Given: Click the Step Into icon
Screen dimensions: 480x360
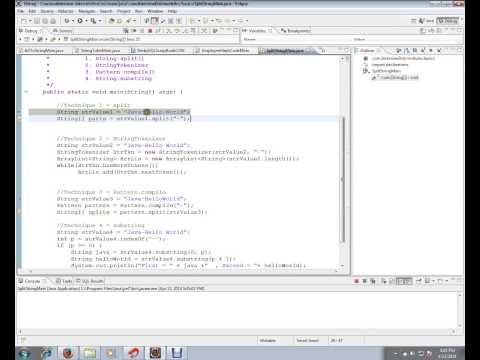Looking at the screenshot, I should point(169,31).
